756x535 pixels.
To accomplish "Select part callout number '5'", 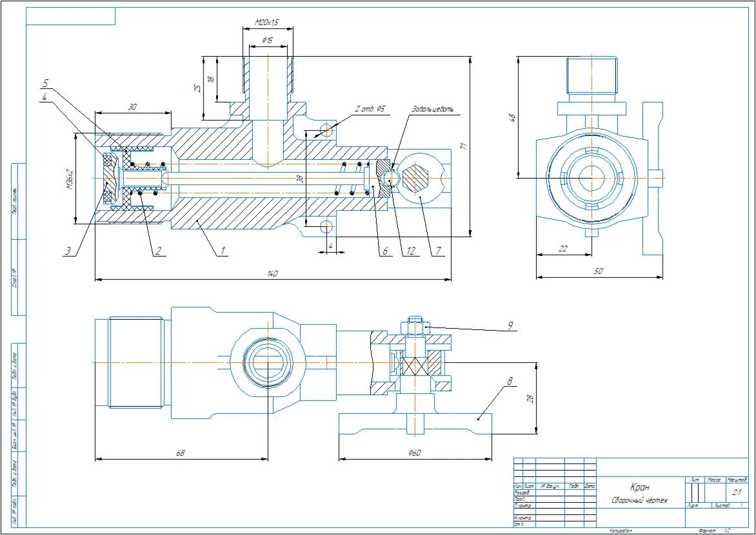I will [x=45, y=83].
